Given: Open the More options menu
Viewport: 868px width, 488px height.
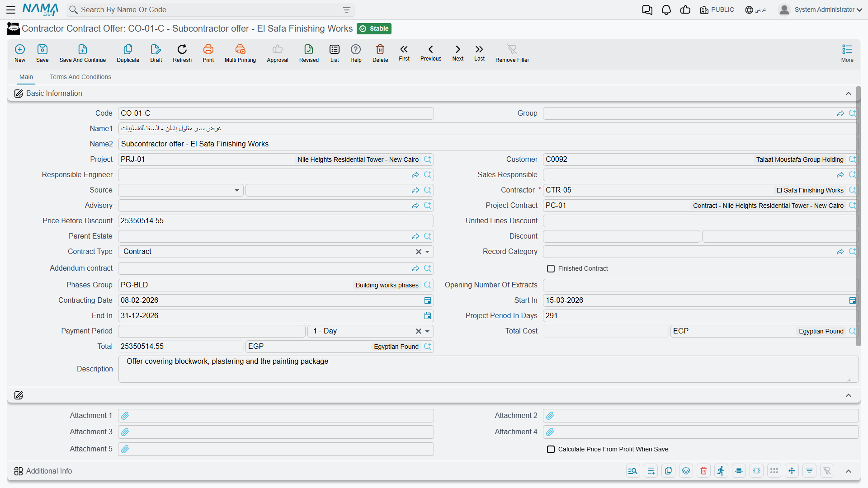Looking at the screenshot, I should coord(847,53).
